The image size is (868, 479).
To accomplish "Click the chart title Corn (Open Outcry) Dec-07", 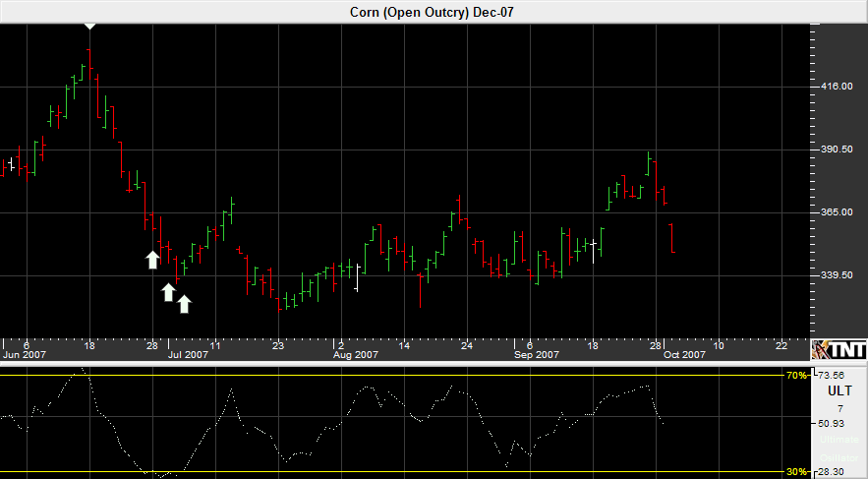I will click(432, 12).
